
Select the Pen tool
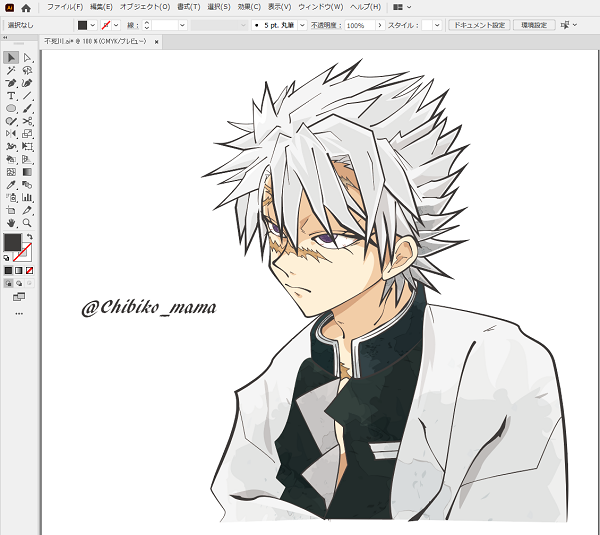tap(11, 83)
